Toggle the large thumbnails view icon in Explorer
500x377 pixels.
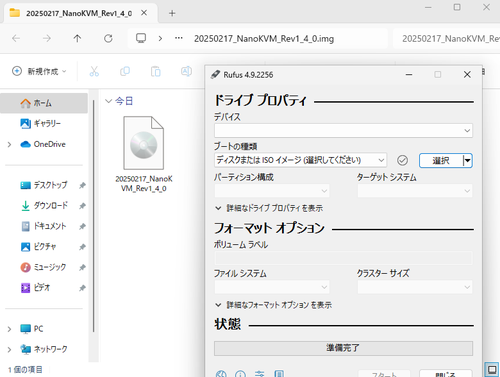click(492, 369)
